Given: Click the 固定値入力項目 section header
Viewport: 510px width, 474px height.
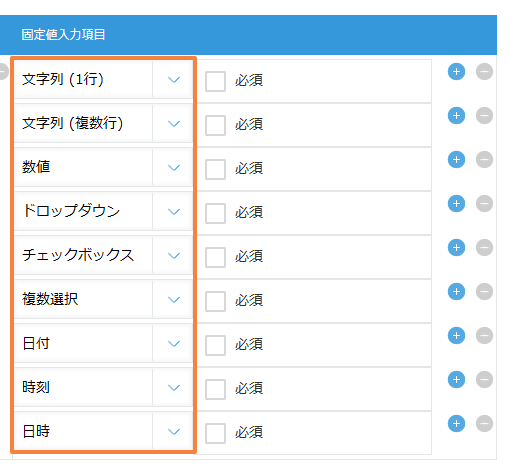Looking at the screenshot, I should point(248,35).
